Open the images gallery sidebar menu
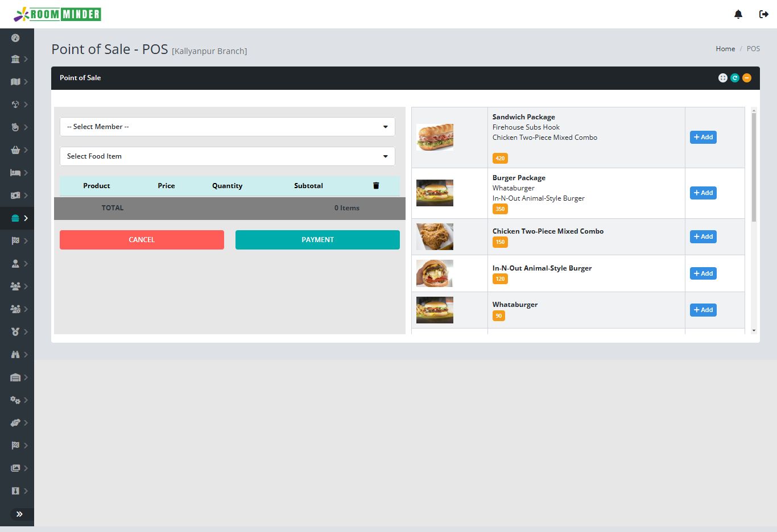 [x=15, y=468]
